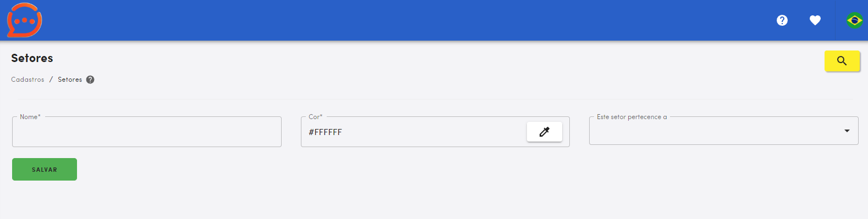Image resolution: width=868 pixels, height=219 pixels.
Task: Select the Setores breadcrumb item
Action: 70,80
